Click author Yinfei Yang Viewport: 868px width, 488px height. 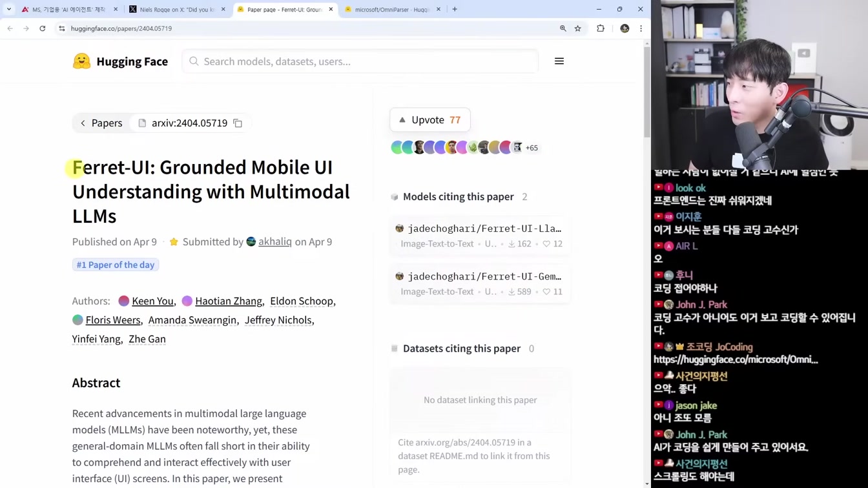click(96, 339)
